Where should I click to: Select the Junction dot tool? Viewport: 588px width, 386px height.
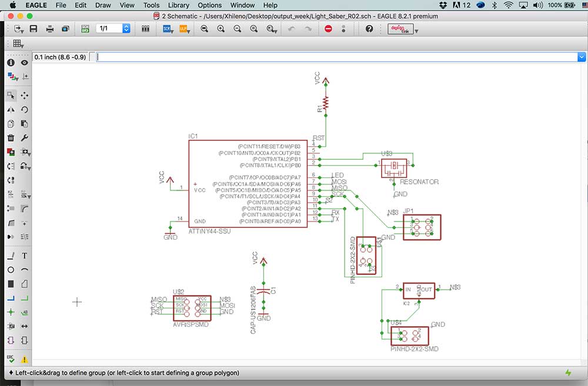11,312
